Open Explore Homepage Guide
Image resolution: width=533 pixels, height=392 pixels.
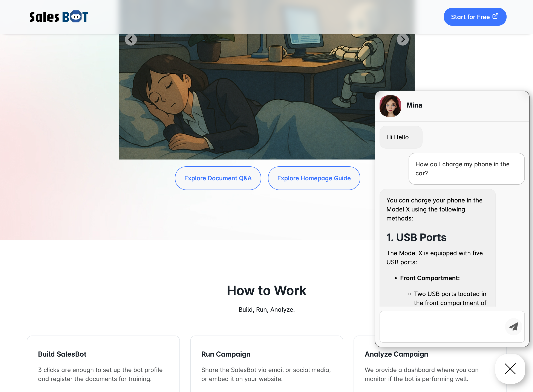click(x=314, y=178)
